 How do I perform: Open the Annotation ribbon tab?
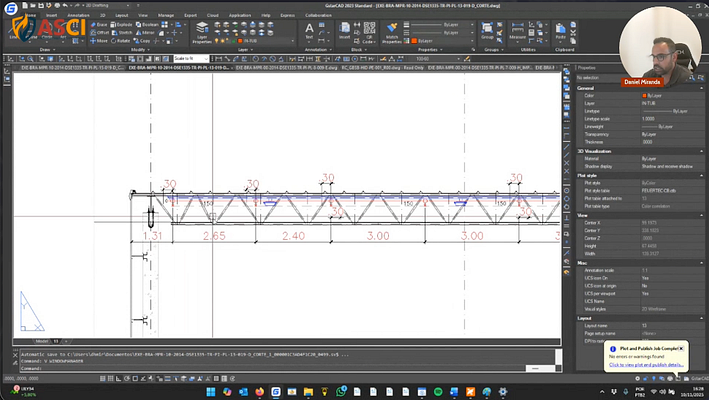(78, 15)
